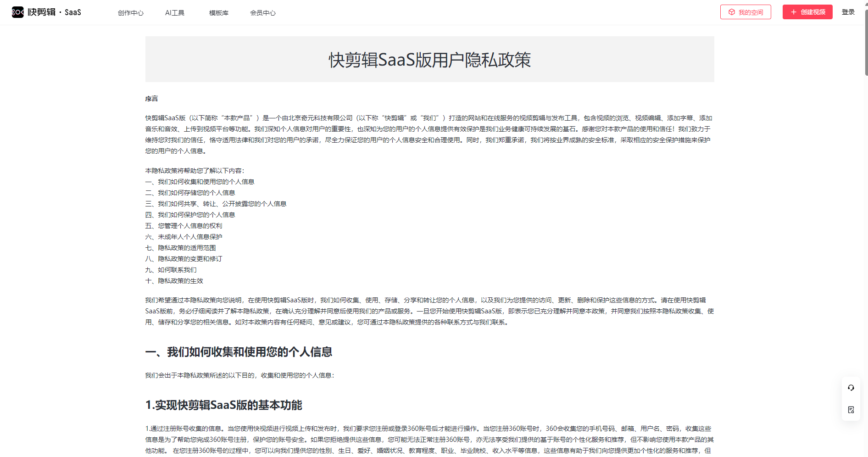Click line 四、我们如何保护您的个人信息
Image resolution: width=868 pixels, height=457 pixels.
(x=190, y=215)
